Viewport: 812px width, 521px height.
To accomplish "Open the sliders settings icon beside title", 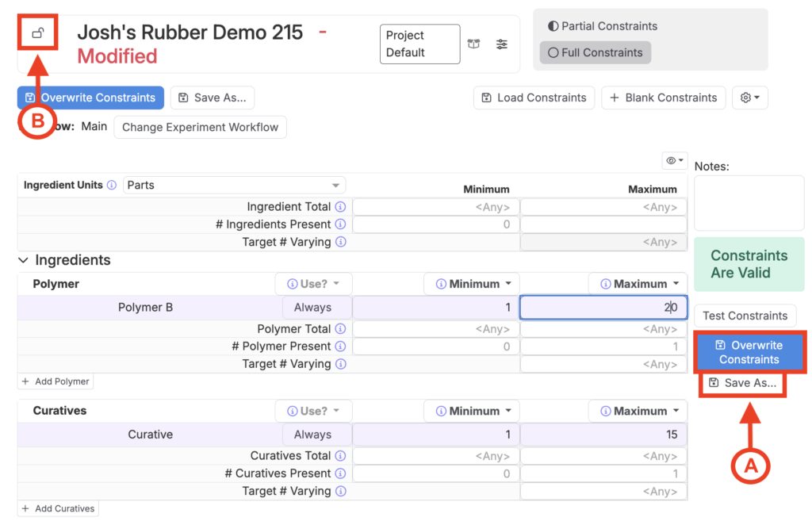I will point(502,44).
